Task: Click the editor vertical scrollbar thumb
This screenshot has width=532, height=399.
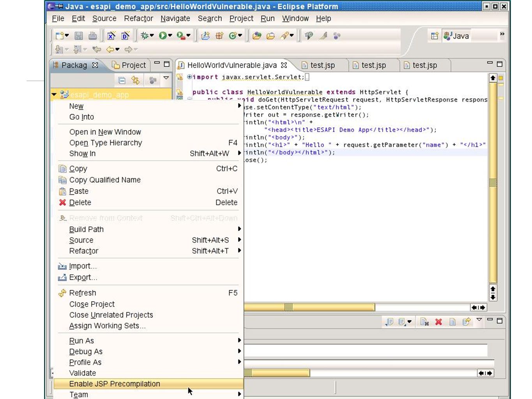Action: 493,182
